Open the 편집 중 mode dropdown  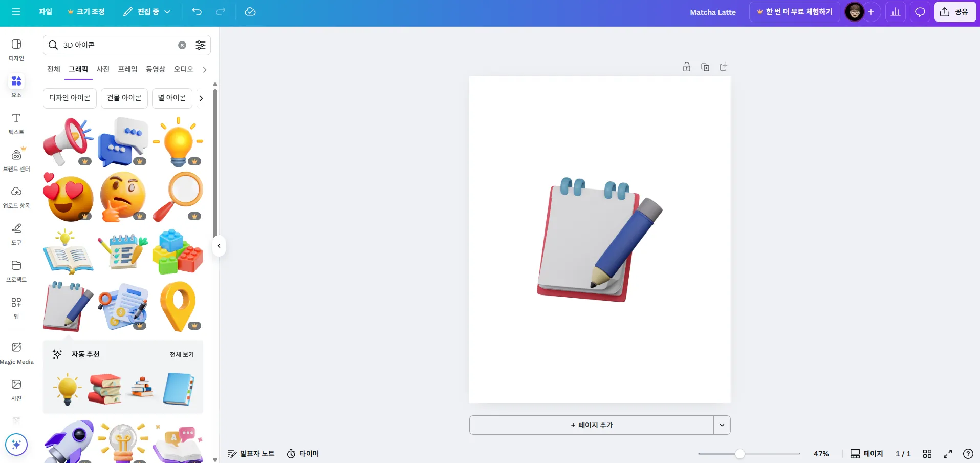pos(147,12)
